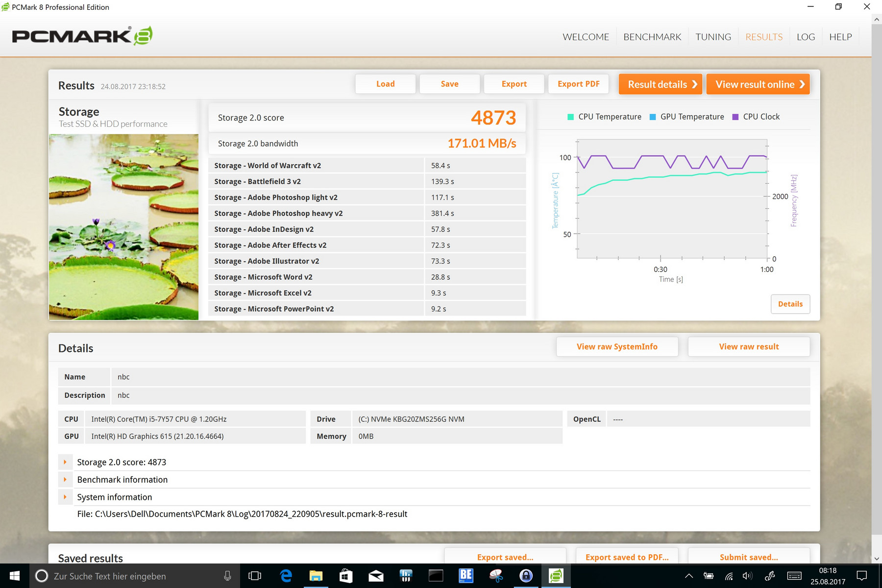882x588 pixels.
Task: Click the scroll down arrow of the scrollbar
Action: click(877, 558)
